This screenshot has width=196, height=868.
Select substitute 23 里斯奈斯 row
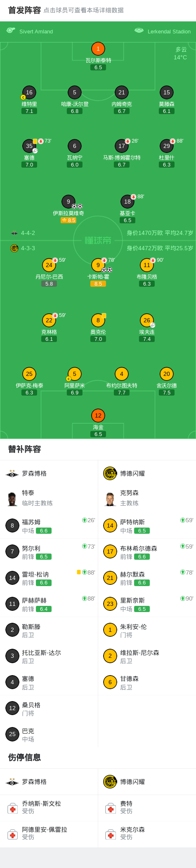(x=147, y=604)
